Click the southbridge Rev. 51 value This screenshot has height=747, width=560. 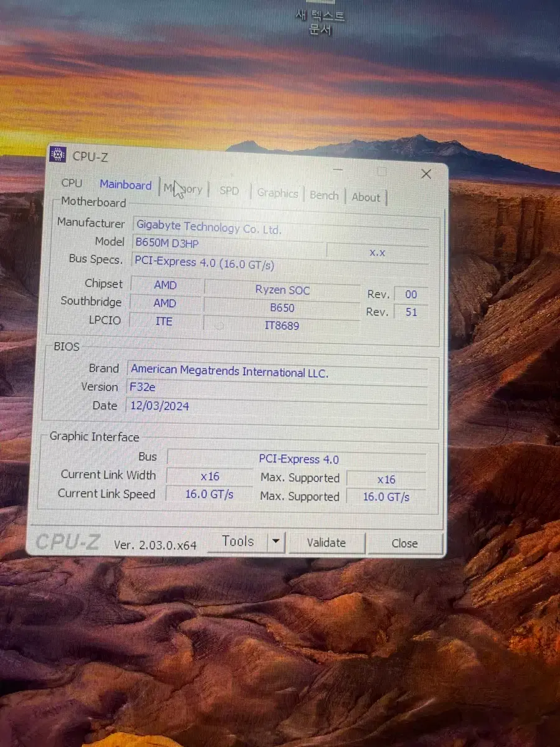tap(411, 312)
